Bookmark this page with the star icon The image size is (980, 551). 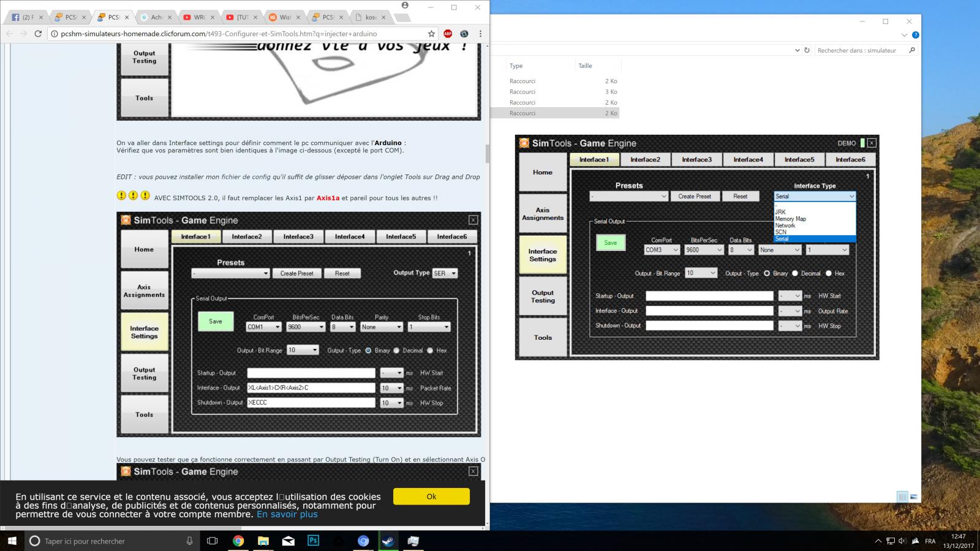(431, 34)
